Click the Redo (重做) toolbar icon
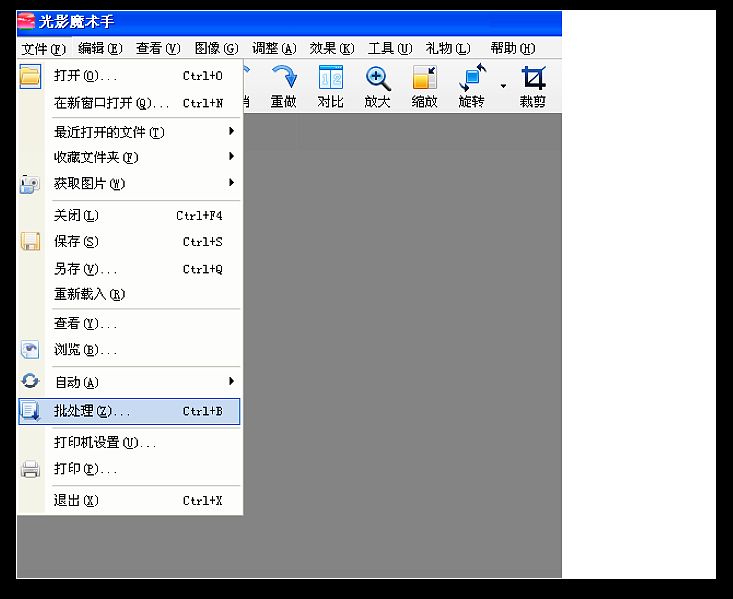The width and height of the screenshot is (733, 599). [284, 86]
